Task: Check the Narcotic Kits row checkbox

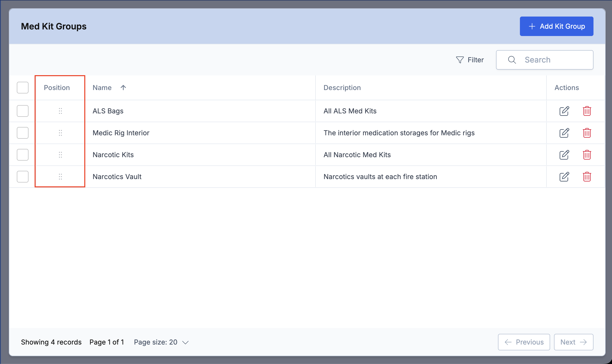Action: 23,155
